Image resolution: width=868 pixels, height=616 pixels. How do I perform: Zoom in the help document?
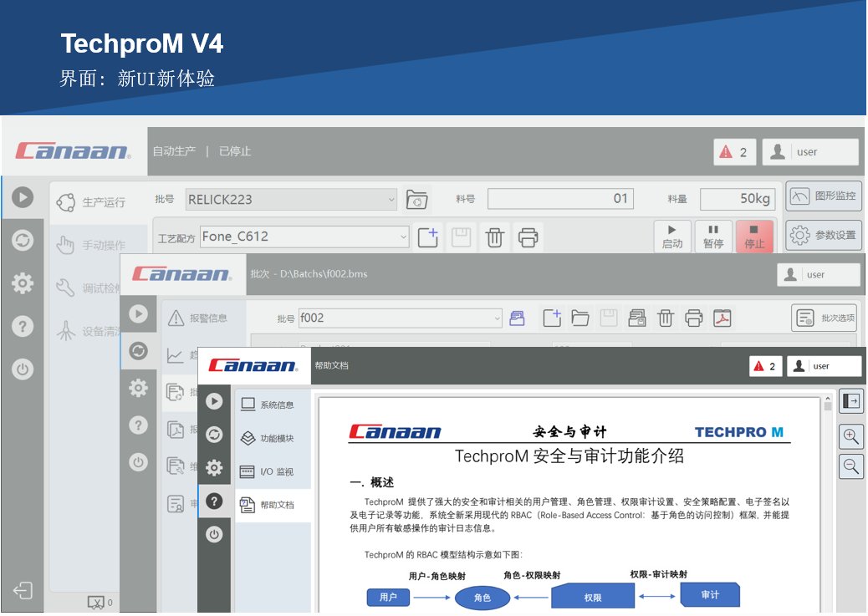pyautogui.click(x=850, y=436)
